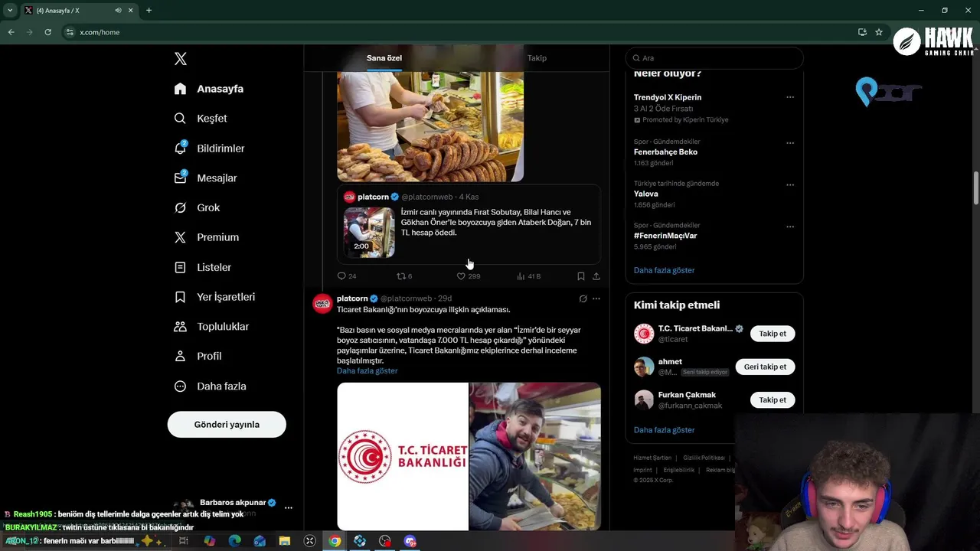Open Yalova trending topic
The height and width of the screenshot is (551, 980).
(x=646, y=194)
